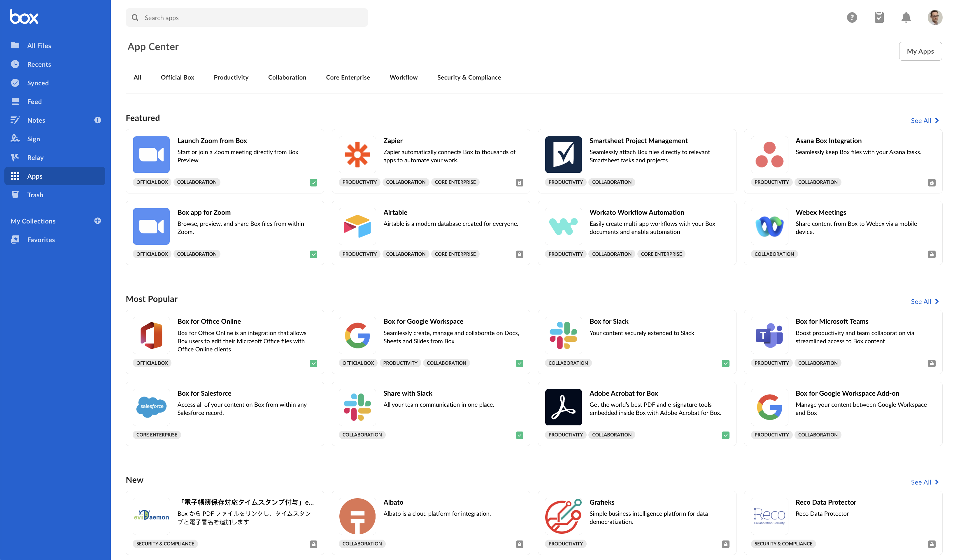Open Box Sign from sidebar
The height and width of the screenshot is (560, 954).
[x=55, y=138]
